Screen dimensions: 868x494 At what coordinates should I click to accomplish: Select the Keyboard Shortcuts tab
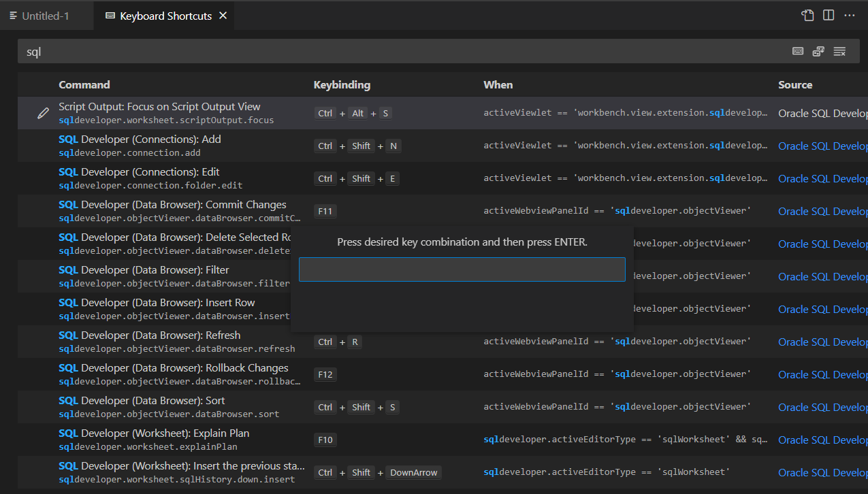(x=165, y=16)
